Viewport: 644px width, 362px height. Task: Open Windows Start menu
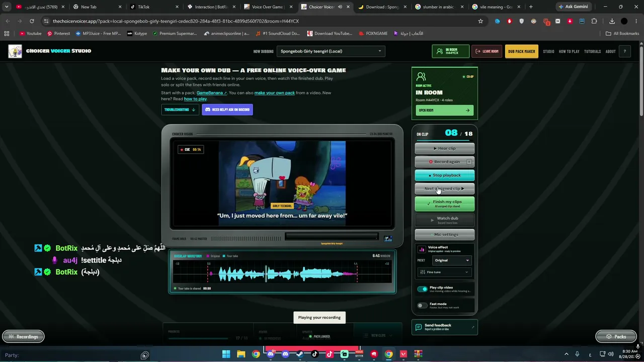click(x=226, y=354)
